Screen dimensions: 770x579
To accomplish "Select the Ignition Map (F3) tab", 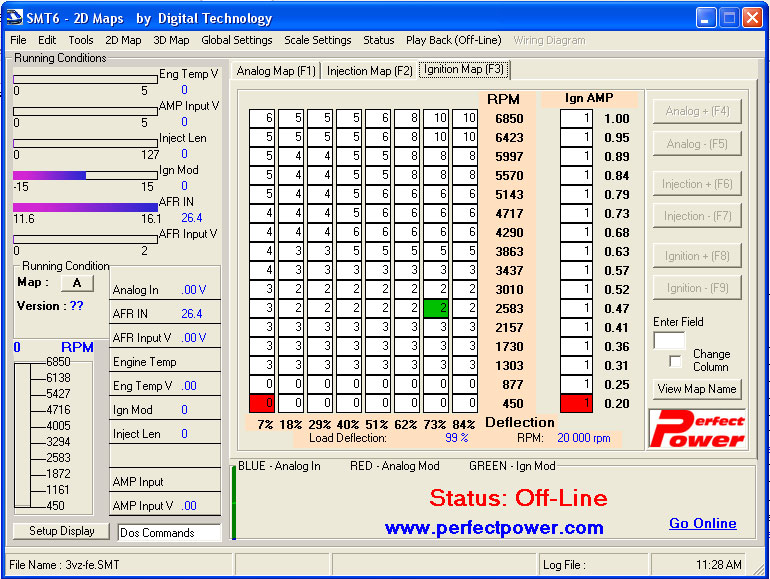I will [464, 69].
